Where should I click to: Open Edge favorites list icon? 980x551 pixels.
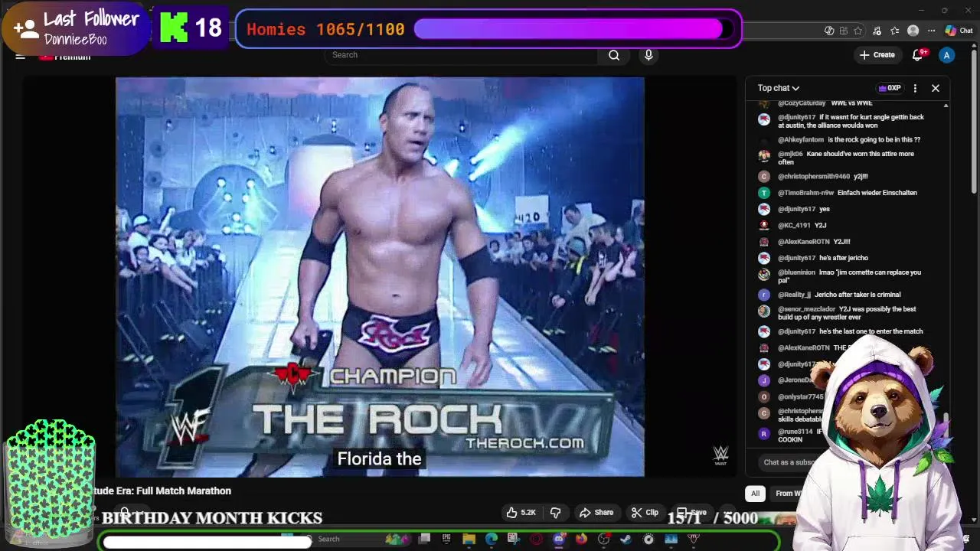point(895,31)
